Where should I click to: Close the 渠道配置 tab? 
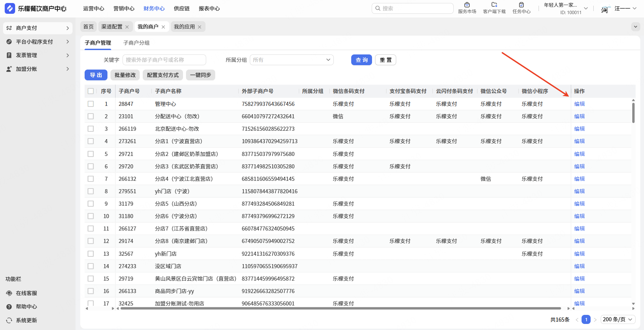(x=127, y=27)
